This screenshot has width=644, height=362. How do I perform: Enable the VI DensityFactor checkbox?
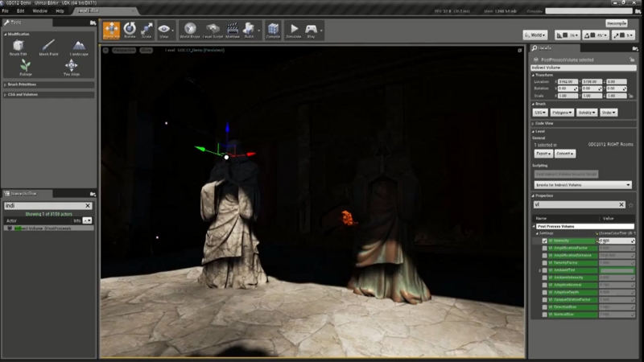(545, 263)
